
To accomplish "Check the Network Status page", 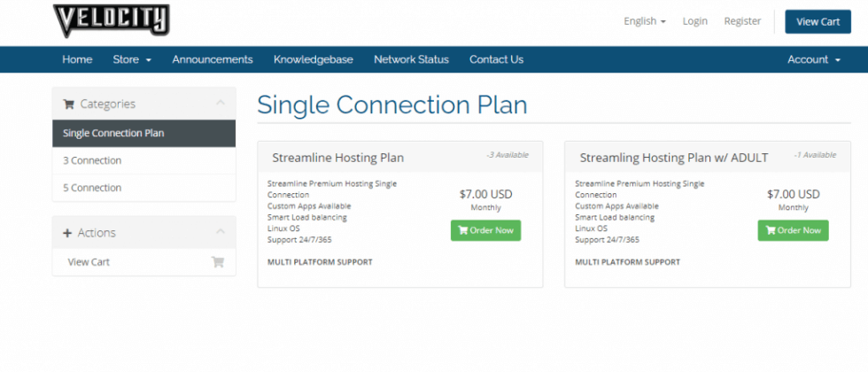I will point(411,59).
